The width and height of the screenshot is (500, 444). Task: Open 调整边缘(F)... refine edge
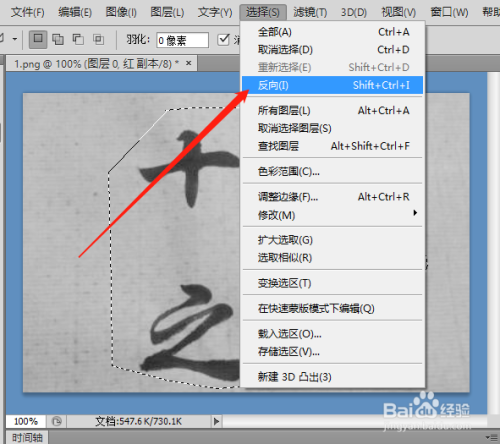pyautogui.click(x=332, y=197)
